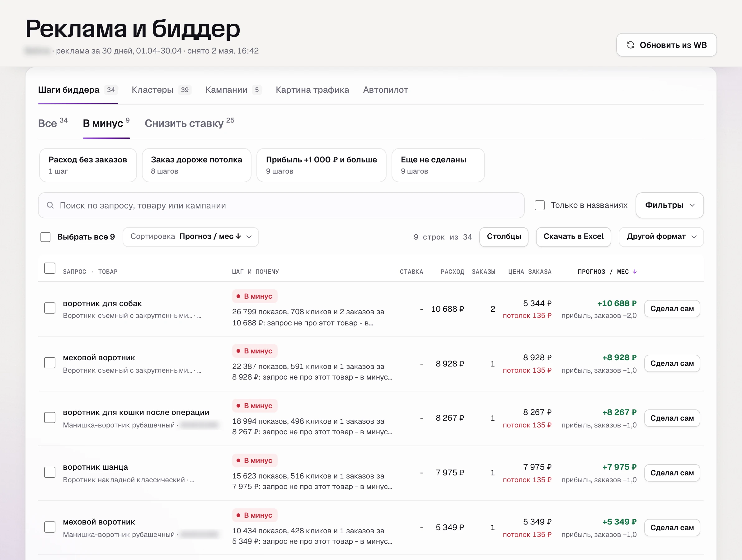Tick the table header select-all checkbox
This screenshot has height=560, width=742.
click(50, 268)
